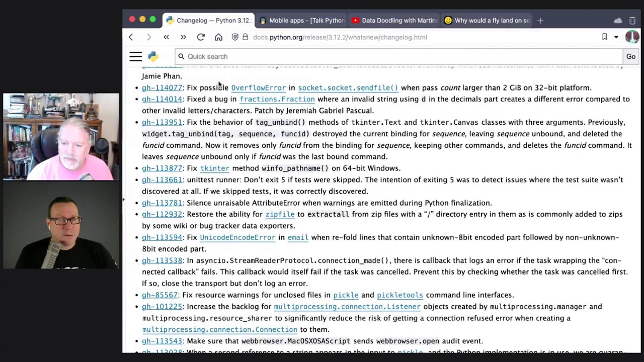This screenshot has width=644, height=362.
Task: Go back with the browser back arrow
Action: tap(131, 37)
